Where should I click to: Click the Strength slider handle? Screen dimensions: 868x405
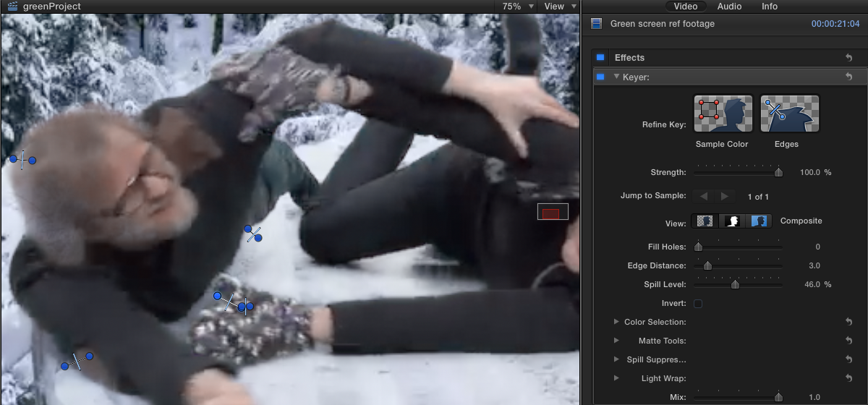[x=779, y=172]
